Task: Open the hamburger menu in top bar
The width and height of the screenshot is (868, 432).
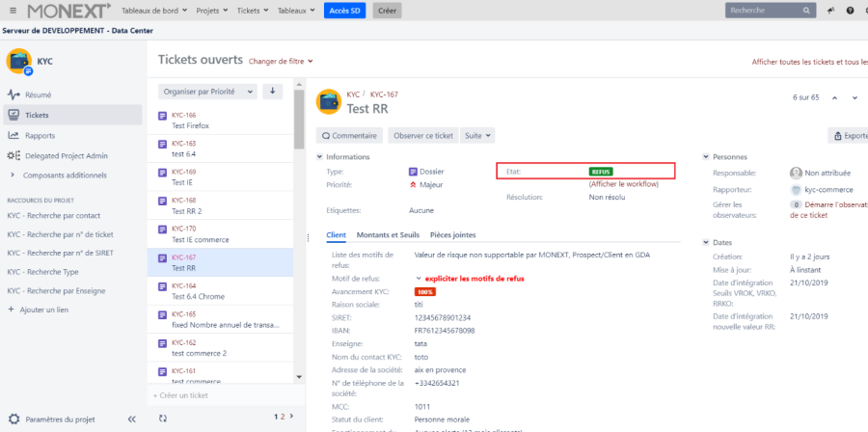Action: (x=13, y=11)
